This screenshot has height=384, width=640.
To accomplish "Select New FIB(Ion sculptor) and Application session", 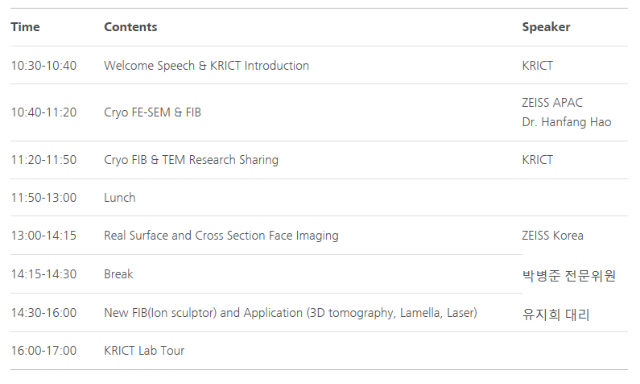I will [290, 313].
